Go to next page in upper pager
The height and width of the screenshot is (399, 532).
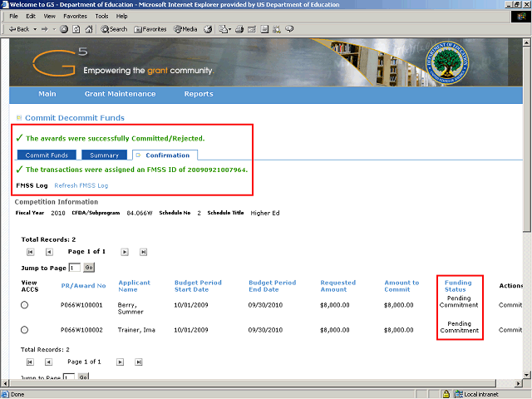click(x=125, y=252)
